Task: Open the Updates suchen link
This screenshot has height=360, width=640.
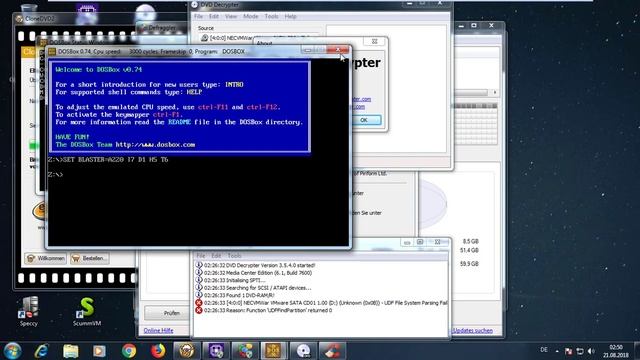Action: 472,331
